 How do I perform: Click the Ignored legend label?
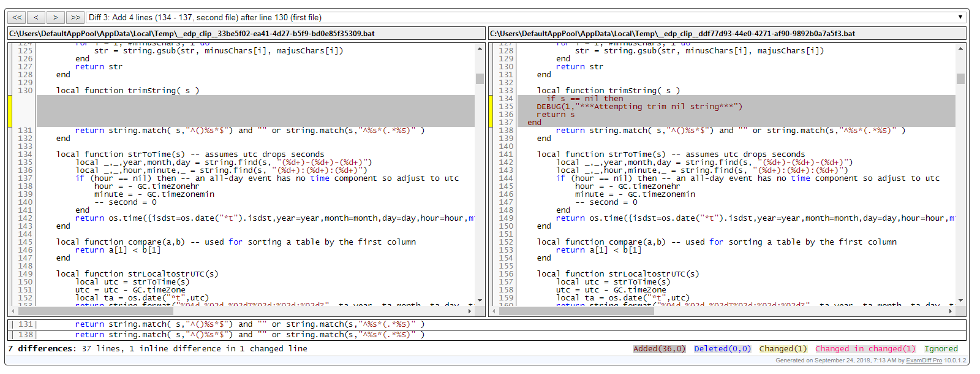point(941,349)
